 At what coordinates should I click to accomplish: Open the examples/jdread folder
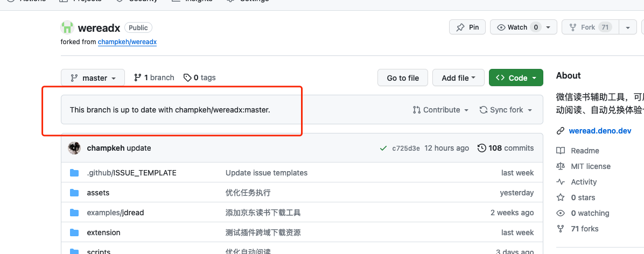[115, 213]
